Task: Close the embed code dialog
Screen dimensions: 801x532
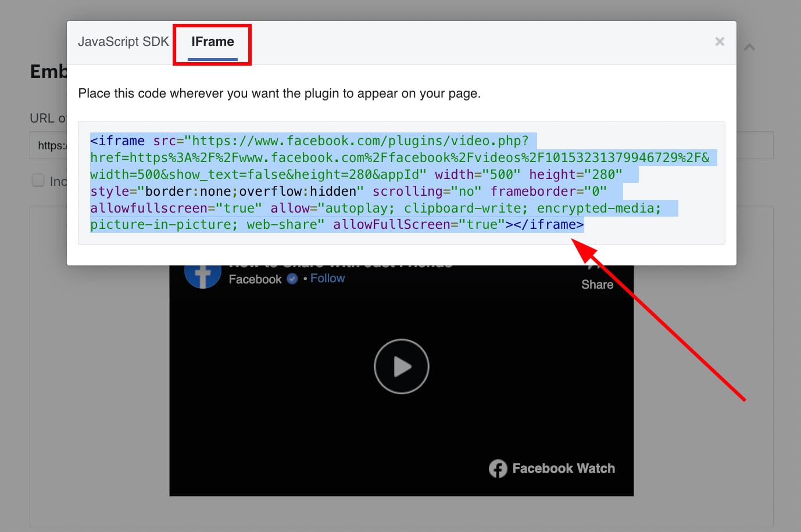Action: [x=720, y=41]
